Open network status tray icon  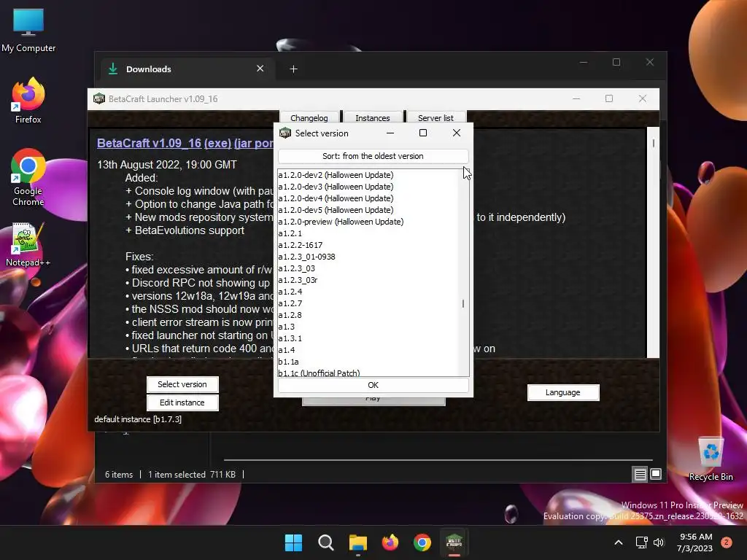pos(642,542)
